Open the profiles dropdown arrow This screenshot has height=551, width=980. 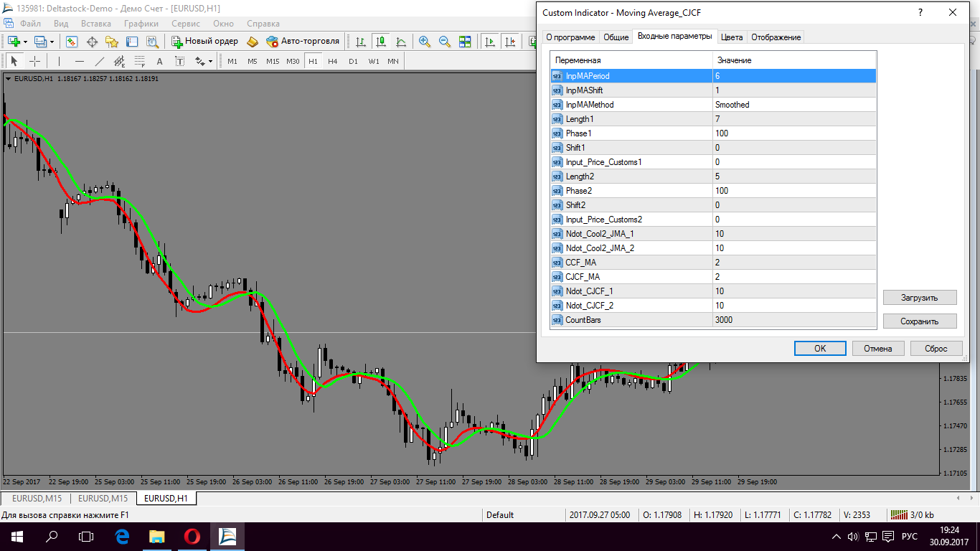[x=52, y=42]
